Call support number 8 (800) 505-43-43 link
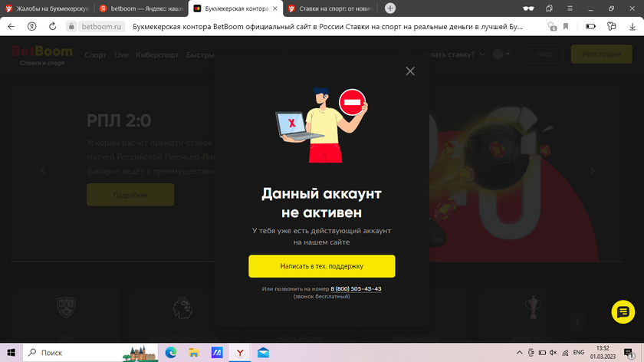The width and height of the screenshot is (644, 362). pos(356,289)
